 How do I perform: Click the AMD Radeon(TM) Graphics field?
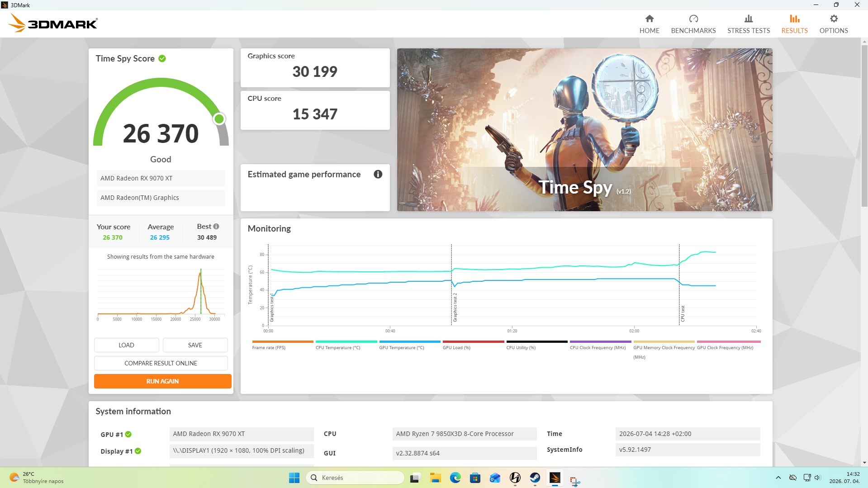tap(161, 198)
